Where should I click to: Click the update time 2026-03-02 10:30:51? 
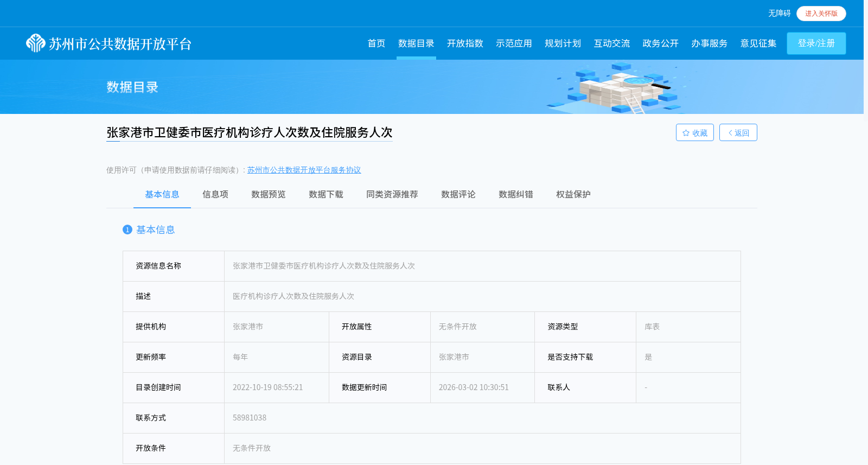coord(474,387)
